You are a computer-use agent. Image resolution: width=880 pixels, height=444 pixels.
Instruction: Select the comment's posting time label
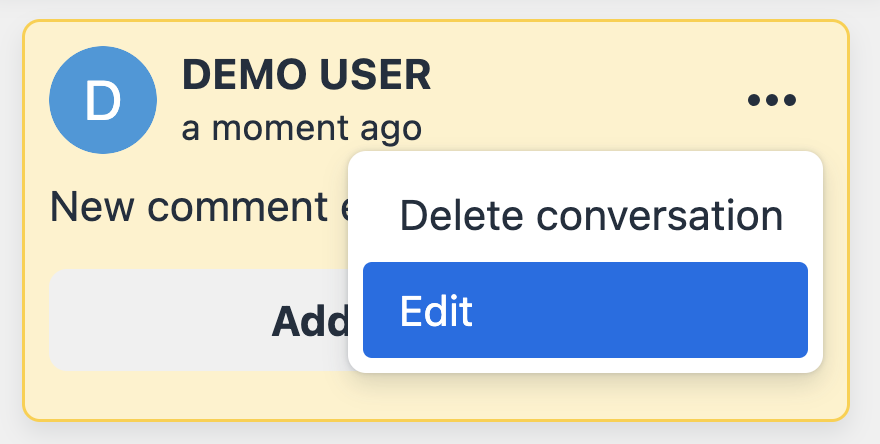(301, 128)
